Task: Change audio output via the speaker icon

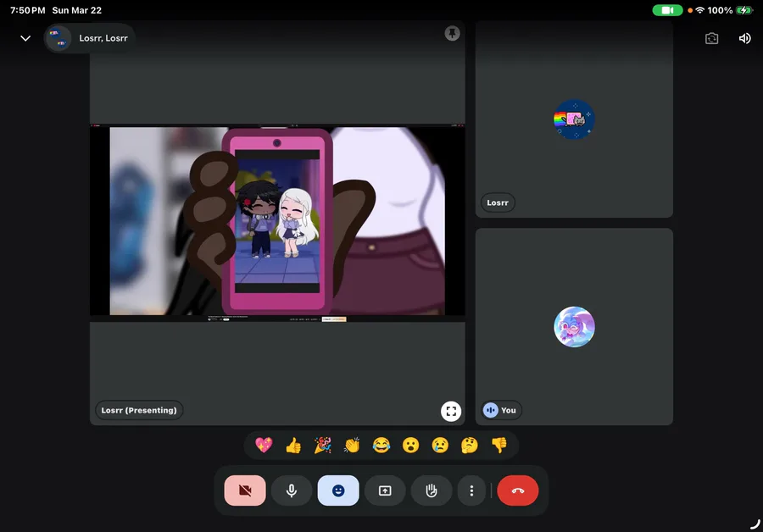Action: pos(744,38)
